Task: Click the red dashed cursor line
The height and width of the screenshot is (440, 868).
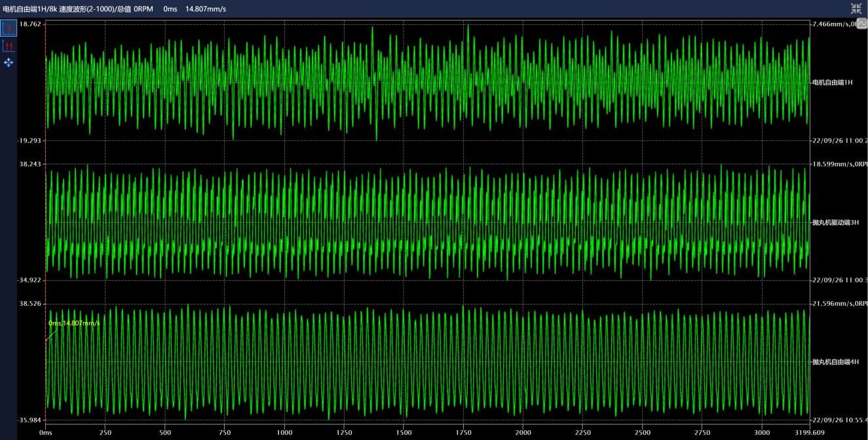Action: [45, 196]
